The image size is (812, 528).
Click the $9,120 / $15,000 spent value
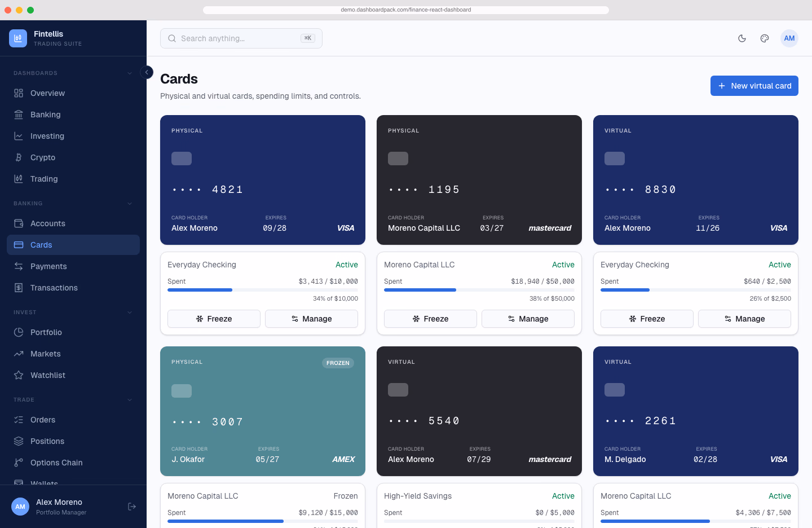point(328,513)
